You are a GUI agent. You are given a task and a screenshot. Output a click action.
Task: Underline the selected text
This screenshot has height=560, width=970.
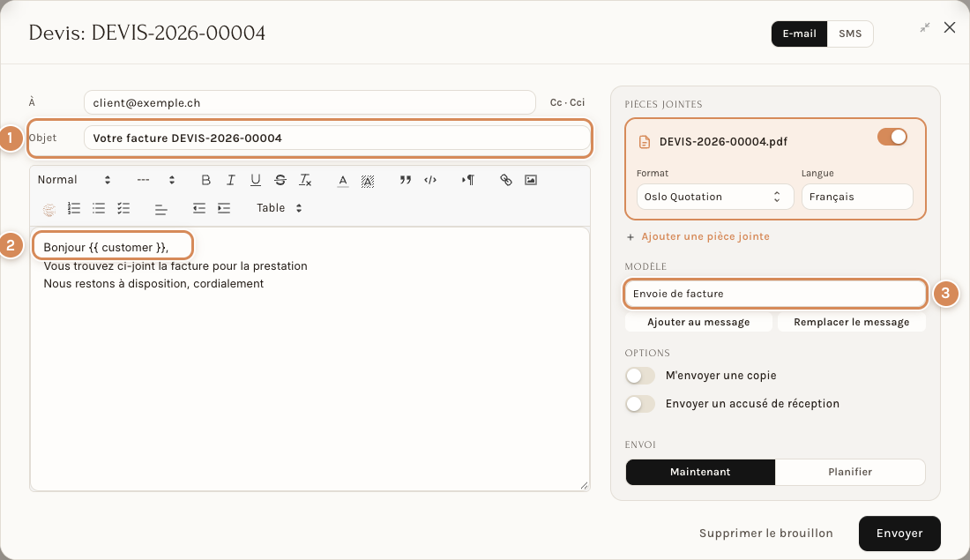point(256,180)
